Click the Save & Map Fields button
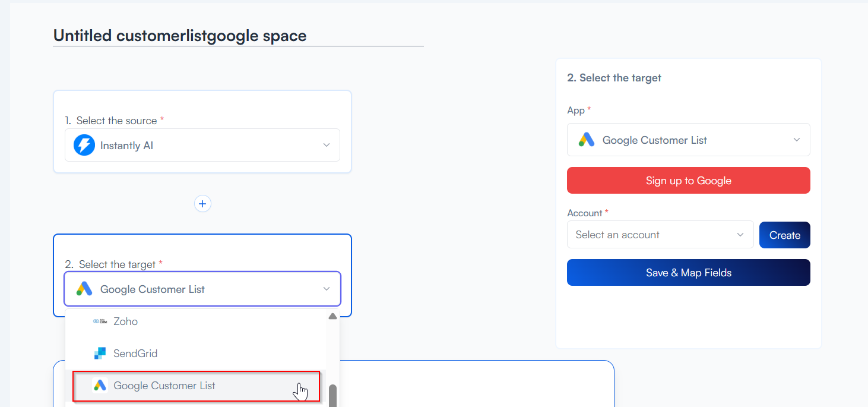This screenshot has width=868, height=407. [x=688, y=273]
